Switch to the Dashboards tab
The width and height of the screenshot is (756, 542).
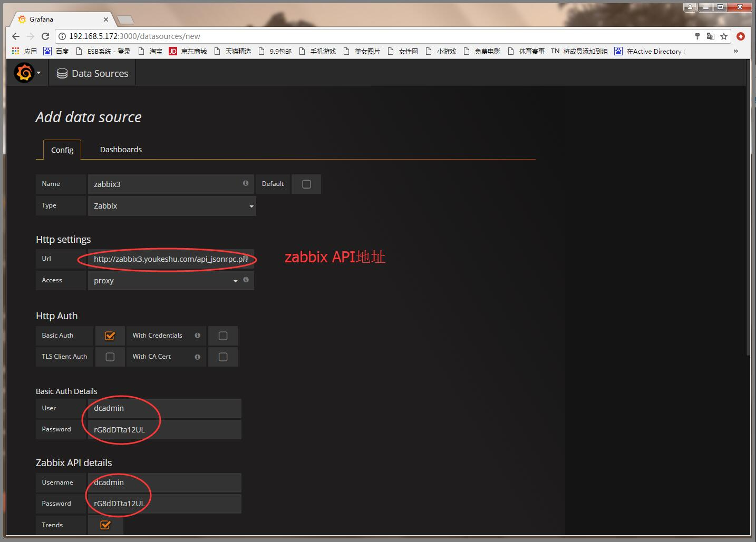[x=121, y=150]
